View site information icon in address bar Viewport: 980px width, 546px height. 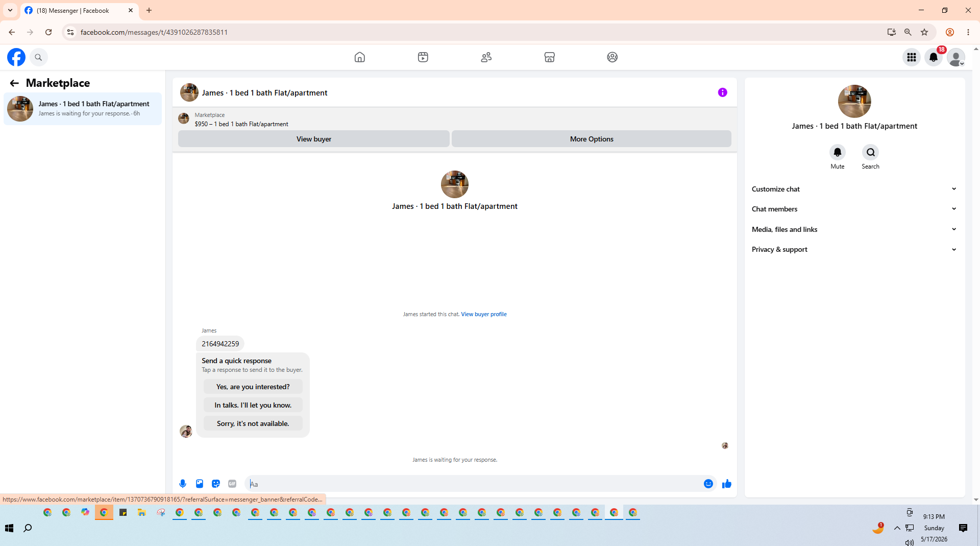(70, 32)
